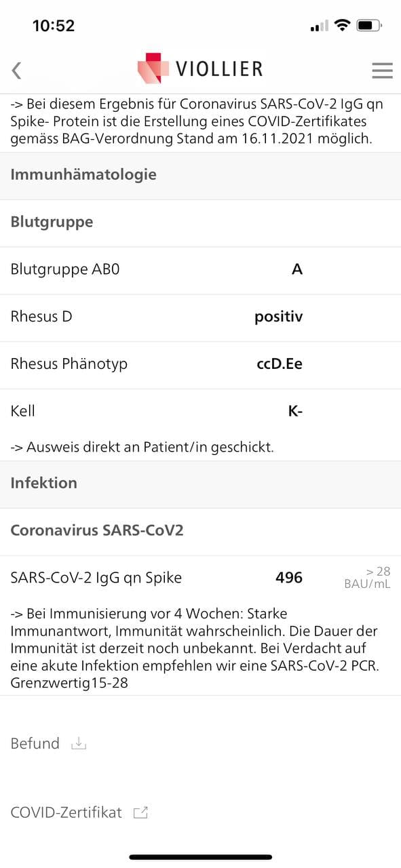Tap the SARS-CoV-2 IgG qn Spike value 496
This screenshot has width=401, height=868.
[288, 577]
